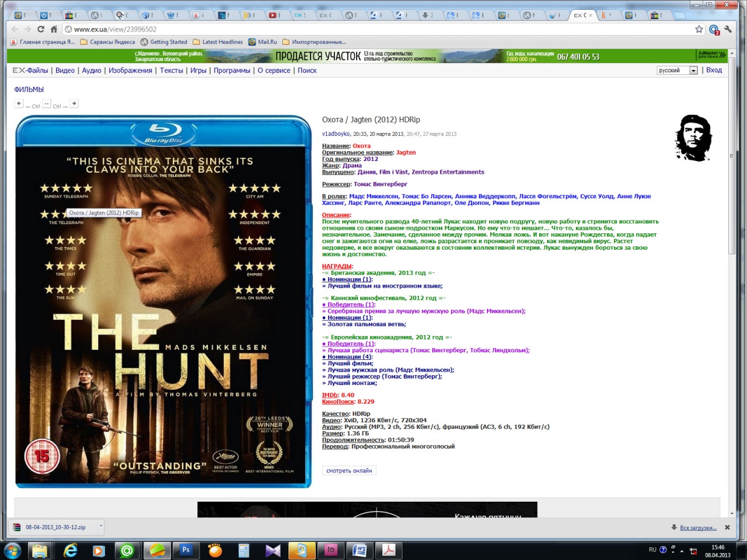This screenshot has height=560, width=747.
Task: Open Adobe Acrobat taskbar icon
Action: (x=389, y=550)
